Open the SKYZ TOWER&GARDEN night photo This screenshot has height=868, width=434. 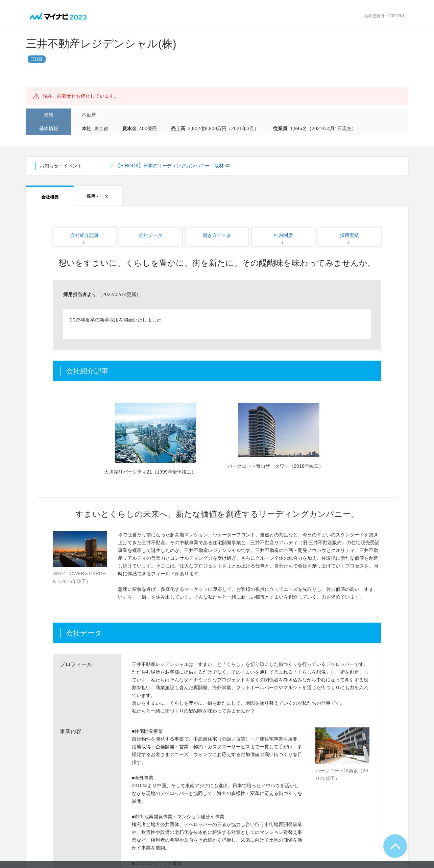coord(80,549)
